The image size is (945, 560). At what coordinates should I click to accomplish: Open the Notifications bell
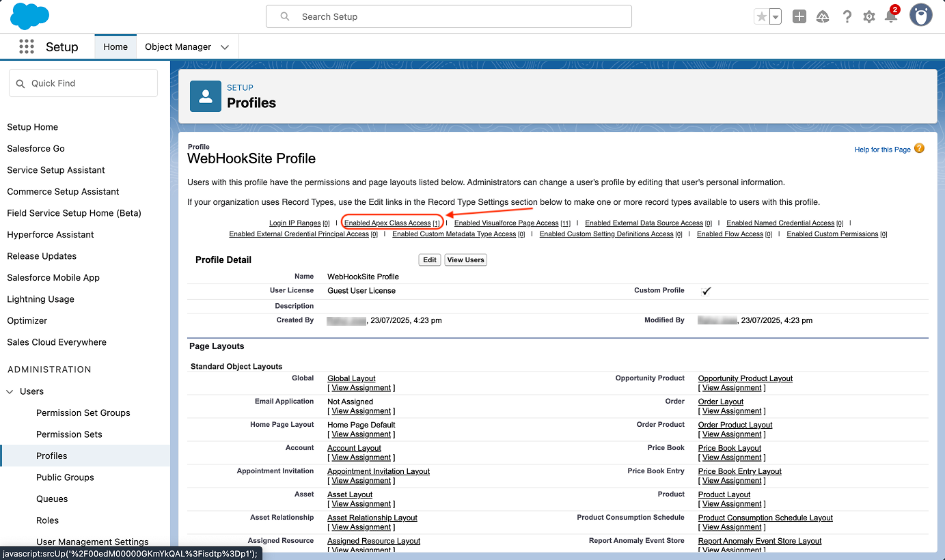click(891, 16)
